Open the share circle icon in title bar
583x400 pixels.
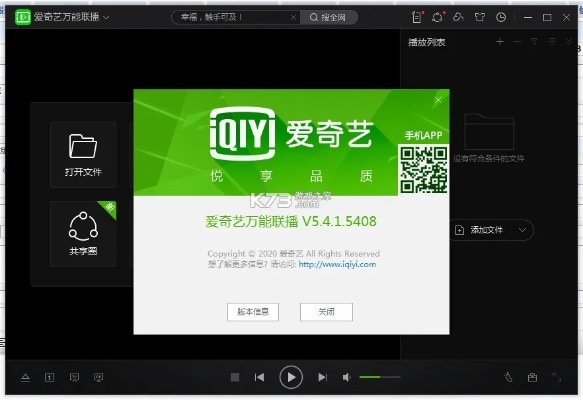pyautogui.click(x=438, y=17)
